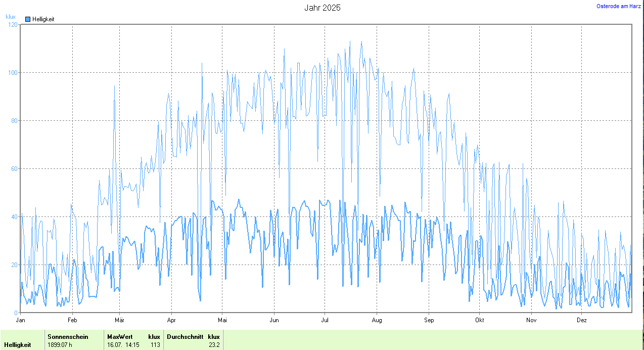644x350 pixels.
Task: Select the Jahr 2025 chart title
Action: coord(322,8)
